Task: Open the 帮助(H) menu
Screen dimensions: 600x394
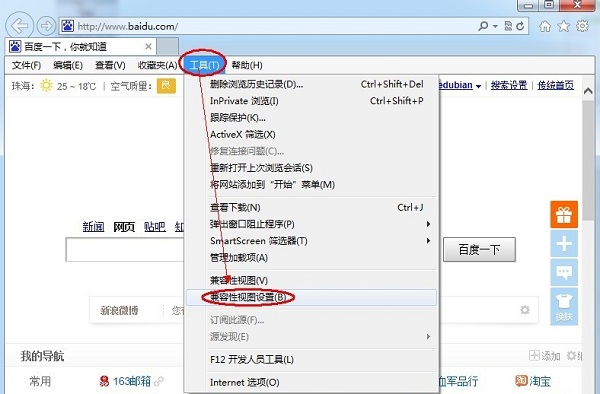Action: click(247, 65)
